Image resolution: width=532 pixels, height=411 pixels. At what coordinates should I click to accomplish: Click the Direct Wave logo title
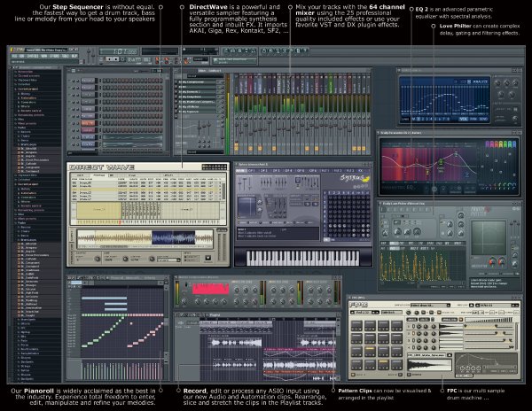102,167
